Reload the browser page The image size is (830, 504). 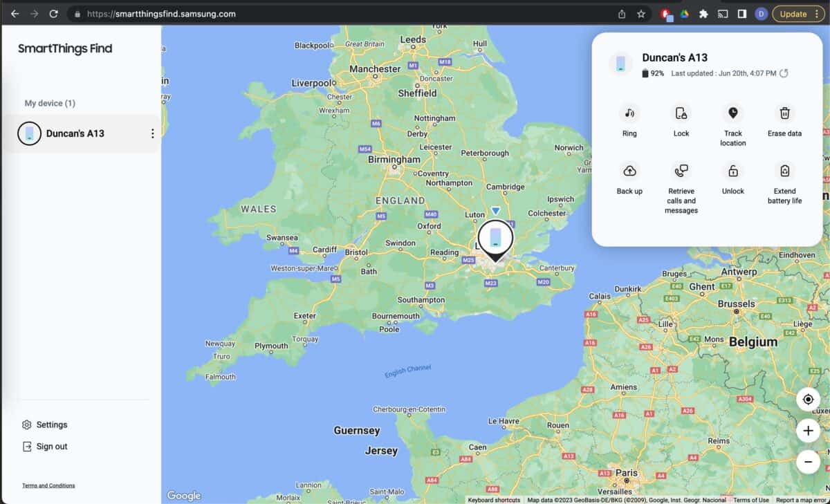click(x=53, y=14)
